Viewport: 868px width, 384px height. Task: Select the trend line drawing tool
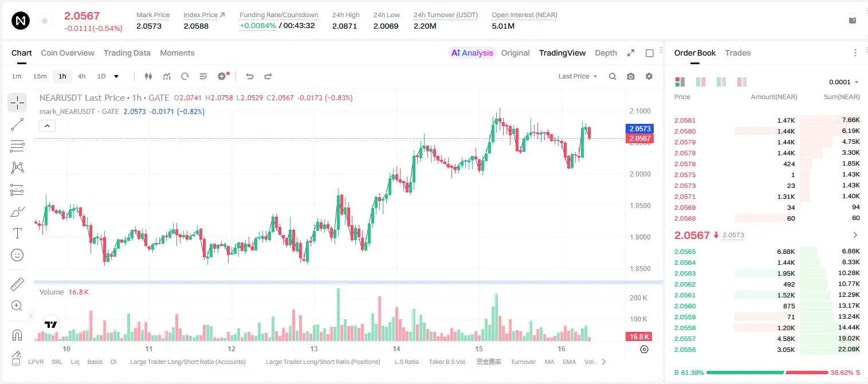point(17,124)
